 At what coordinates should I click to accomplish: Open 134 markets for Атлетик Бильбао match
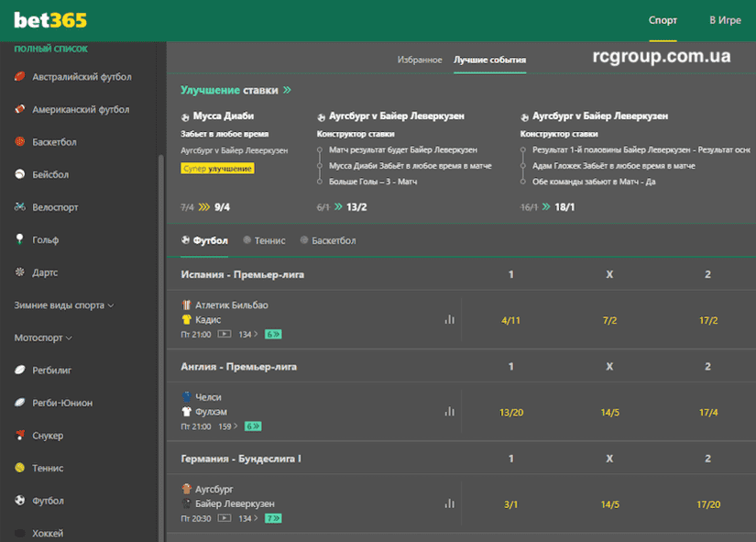[247, 334]
